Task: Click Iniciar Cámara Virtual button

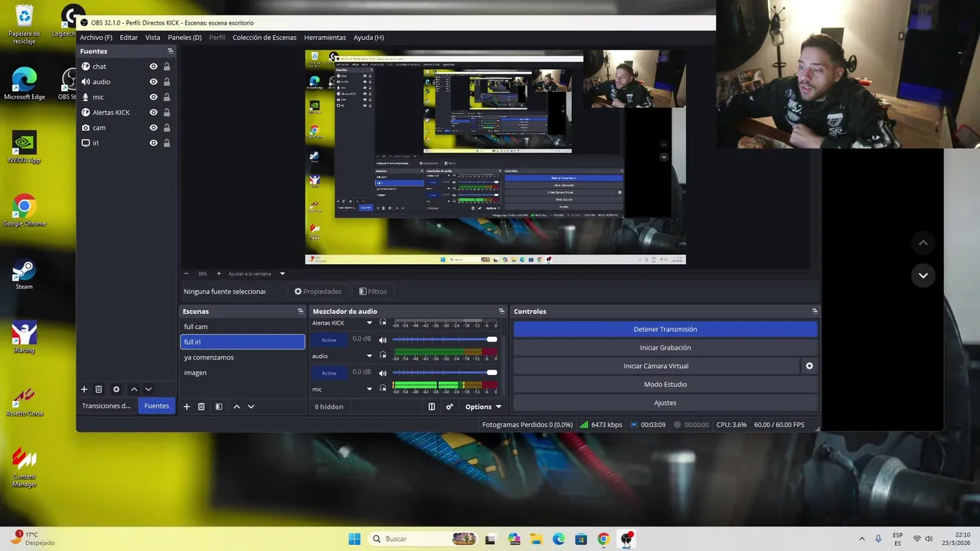Action: point(656,366)
